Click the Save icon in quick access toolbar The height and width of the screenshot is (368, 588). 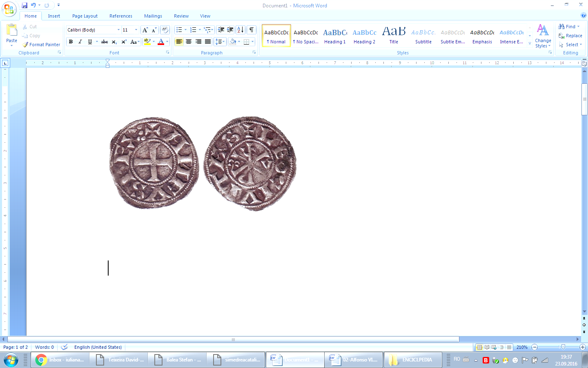click(x=24, y=5)
